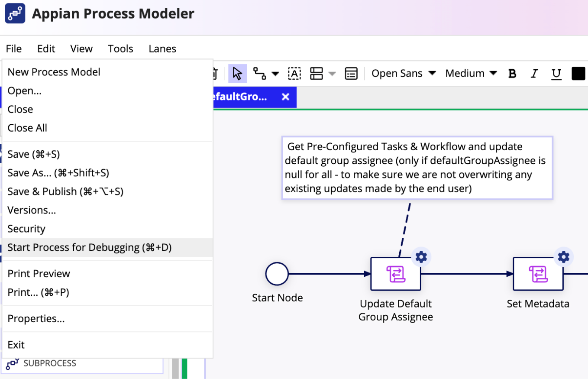Select the pointer selection tool
Viewport: 588px width, 382px height.
[x=237, y=74]
